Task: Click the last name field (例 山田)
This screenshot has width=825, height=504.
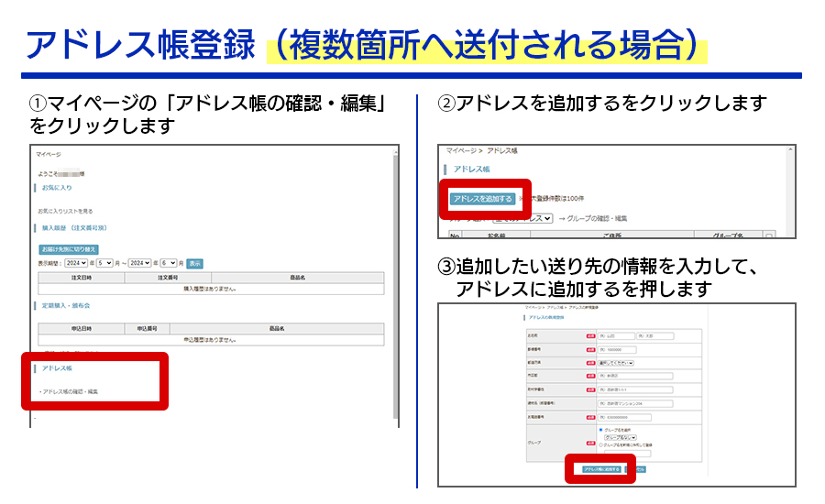Action: tap(616, 336)
